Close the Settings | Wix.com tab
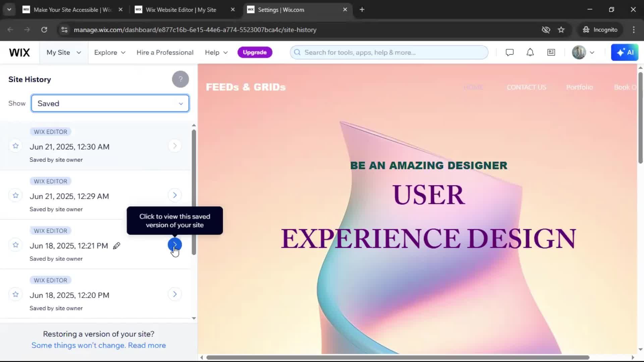The height and width of the screenshot is (362, 644). tap(345, 10)
